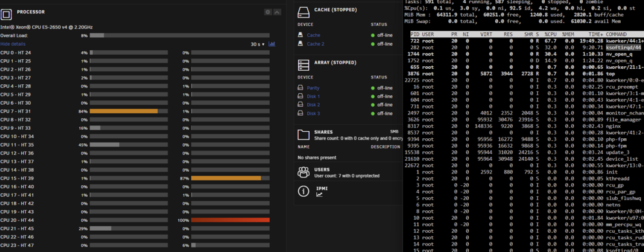
Task: Click the orange CPU 7 load bar
Action: coord(124,111)
